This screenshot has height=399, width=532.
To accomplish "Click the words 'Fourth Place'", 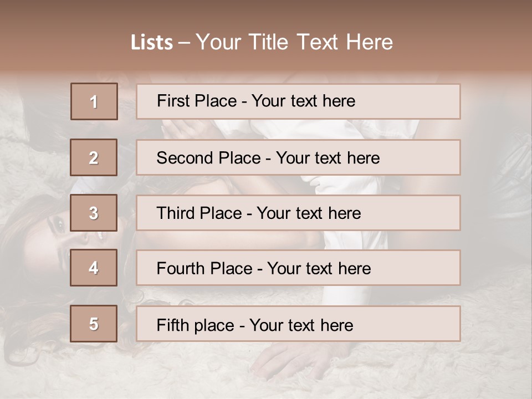I will click(204, 268).
